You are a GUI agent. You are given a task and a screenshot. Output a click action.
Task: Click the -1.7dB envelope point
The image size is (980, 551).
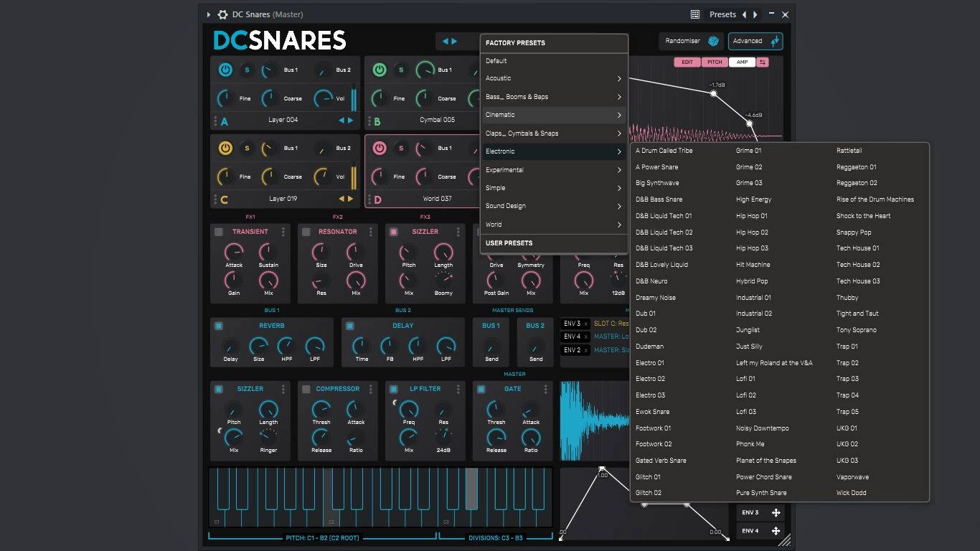(713, 93)
